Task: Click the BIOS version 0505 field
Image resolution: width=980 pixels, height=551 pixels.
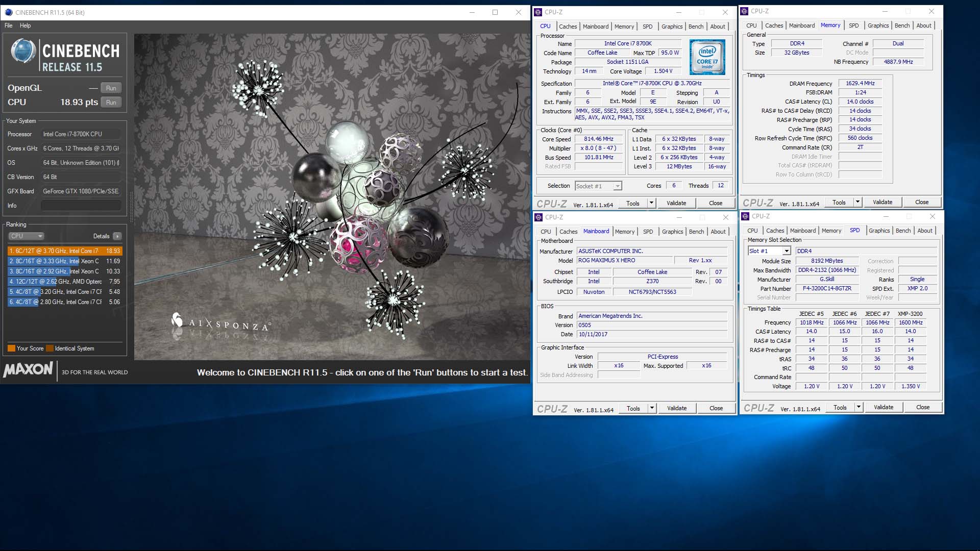Action: pyautogui.click(x=652, y=325)
